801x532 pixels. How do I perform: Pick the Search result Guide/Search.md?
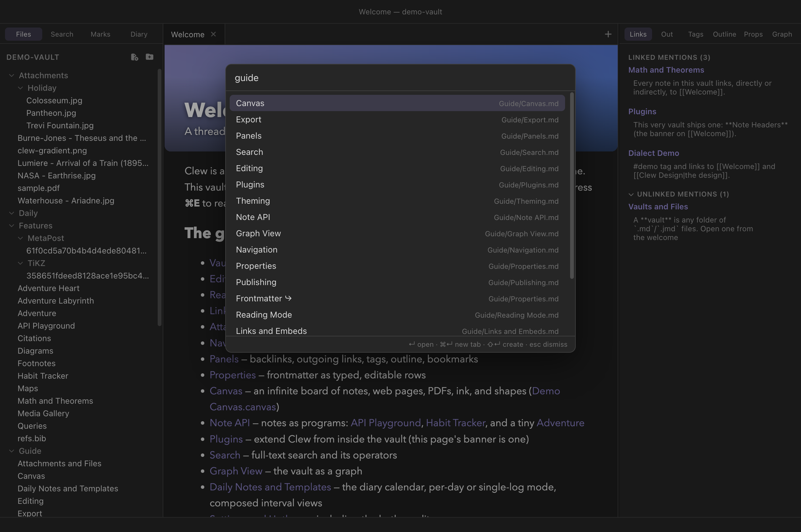397,152
